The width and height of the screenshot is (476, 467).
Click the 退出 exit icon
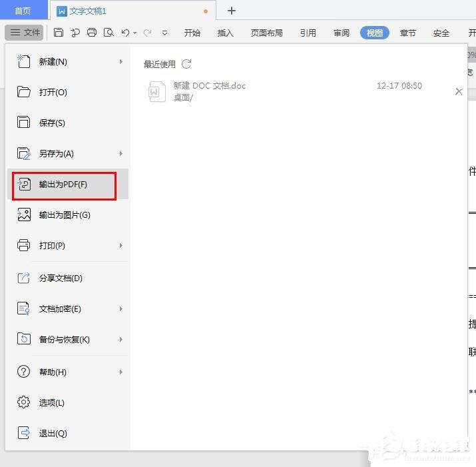24,432
